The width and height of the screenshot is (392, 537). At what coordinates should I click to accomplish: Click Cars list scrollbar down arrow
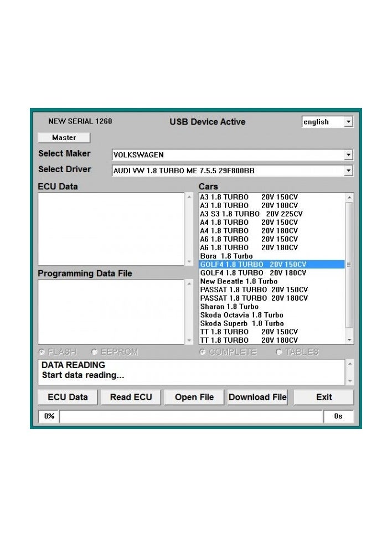click(349, 340)
